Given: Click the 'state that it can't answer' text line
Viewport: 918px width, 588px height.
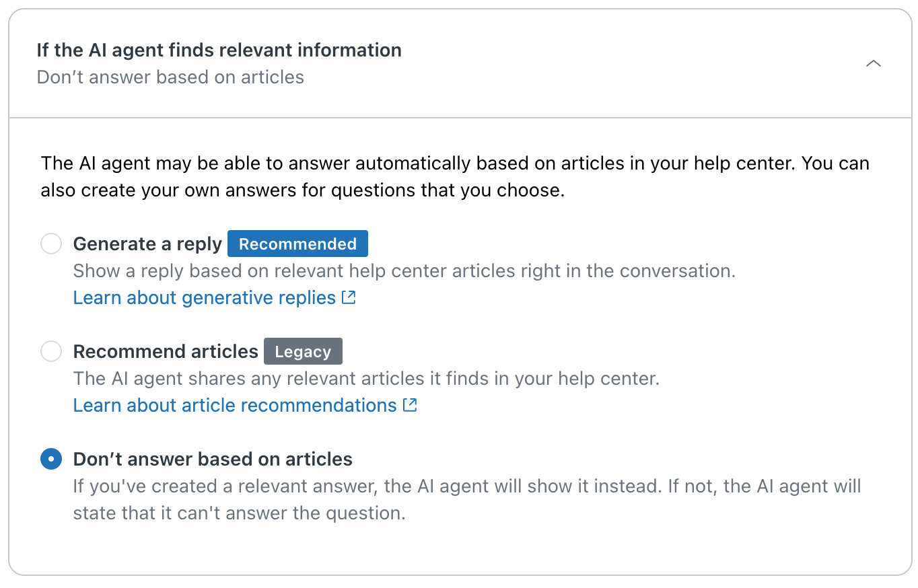Looking at the screenshot, I should [x=239, y=513].
